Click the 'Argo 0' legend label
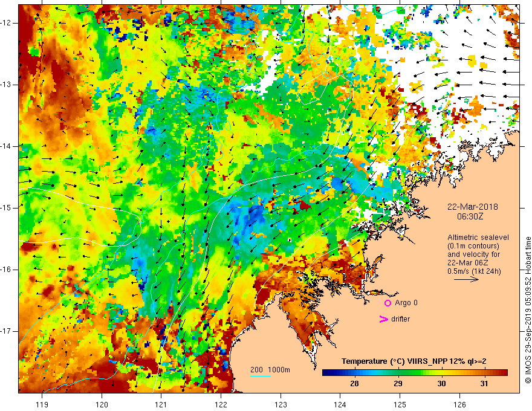The image size is (532, 411). pyautogui.click(x=406, y=302)
